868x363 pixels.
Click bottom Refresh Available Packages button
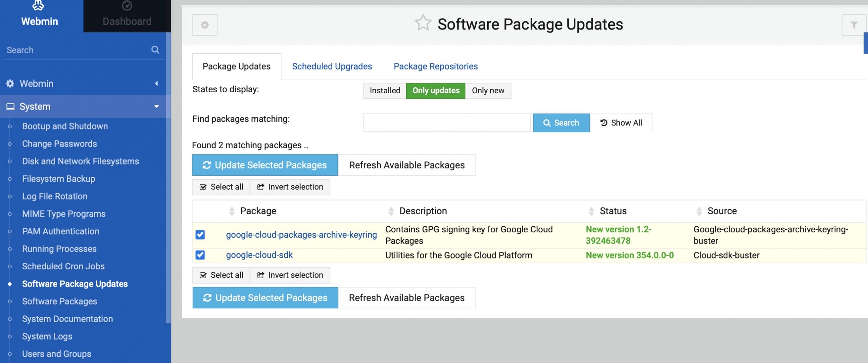point(407,298)
